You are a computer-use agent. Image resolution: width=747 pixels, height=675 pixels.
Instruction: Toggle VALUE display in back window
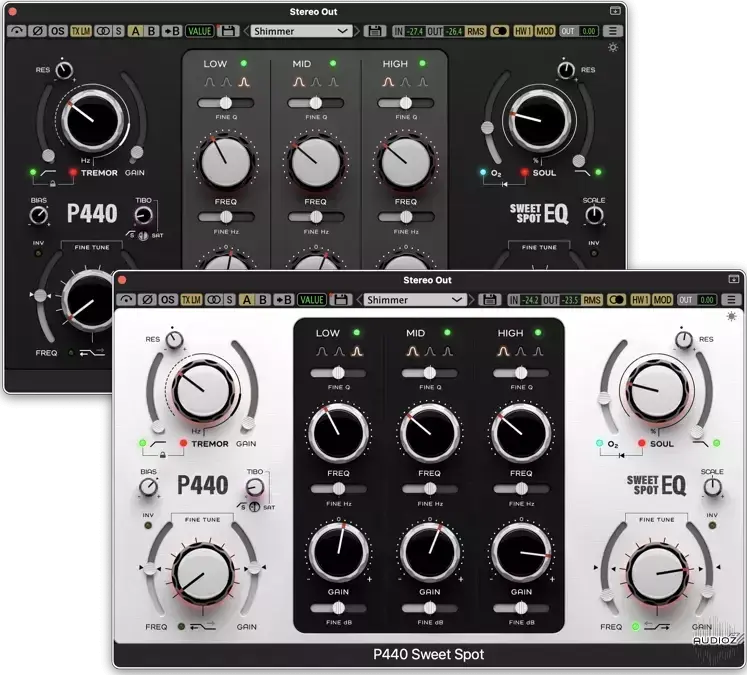(199, 31)
